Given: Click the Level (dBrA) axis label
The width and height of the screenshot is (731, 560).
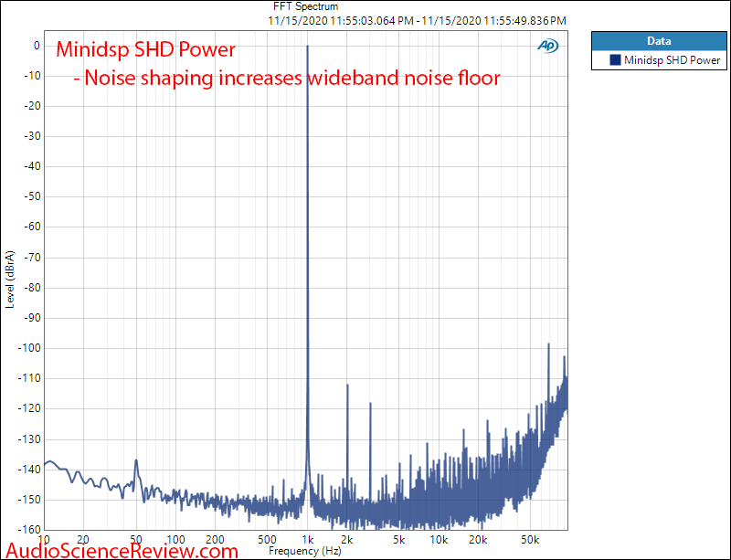Looking at the screenshot, I should (x=10, y=280).
